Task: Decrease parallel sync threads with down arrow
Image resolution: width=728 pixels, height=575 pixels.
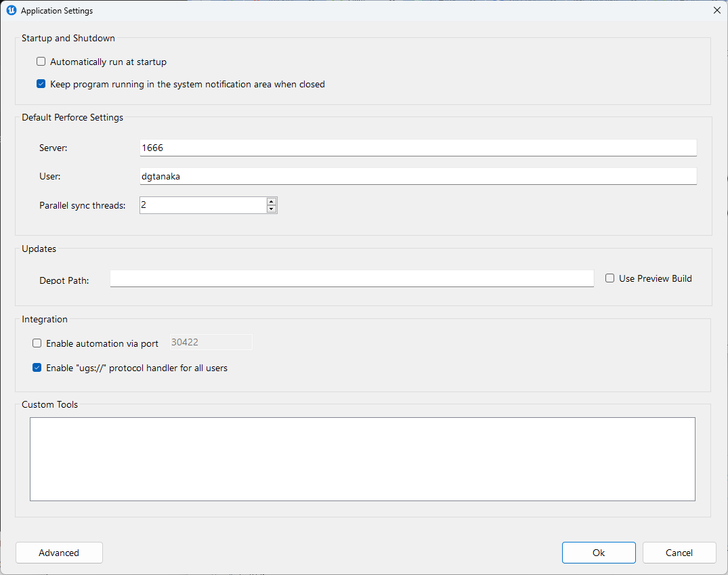Action: (272, 209)
